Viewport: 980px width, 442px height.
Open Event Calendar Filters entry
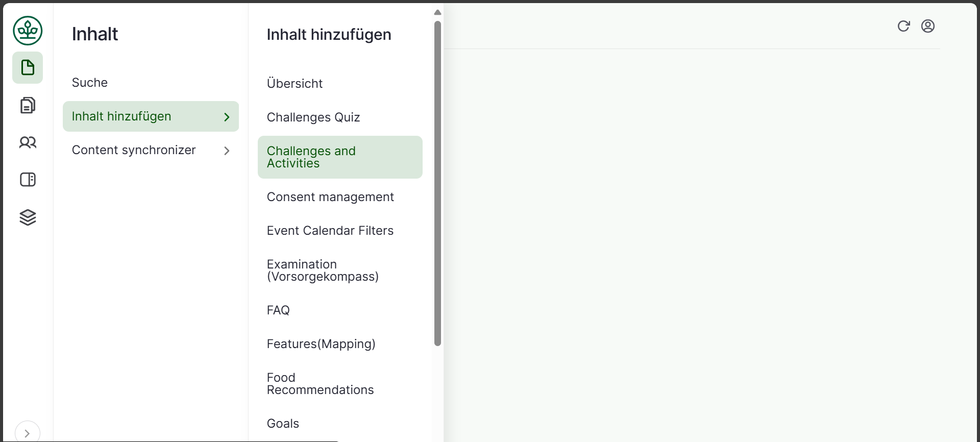point(330,231)
